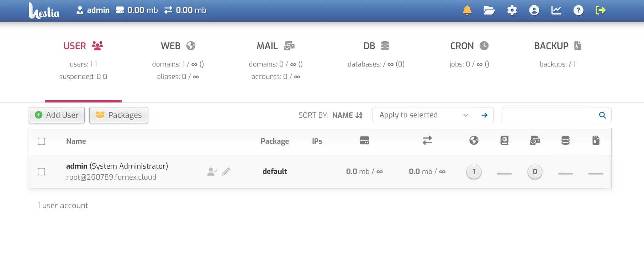This screenshot has height=254, width=644.
Task: Click inside the search input field
Action: pos(549,115)
